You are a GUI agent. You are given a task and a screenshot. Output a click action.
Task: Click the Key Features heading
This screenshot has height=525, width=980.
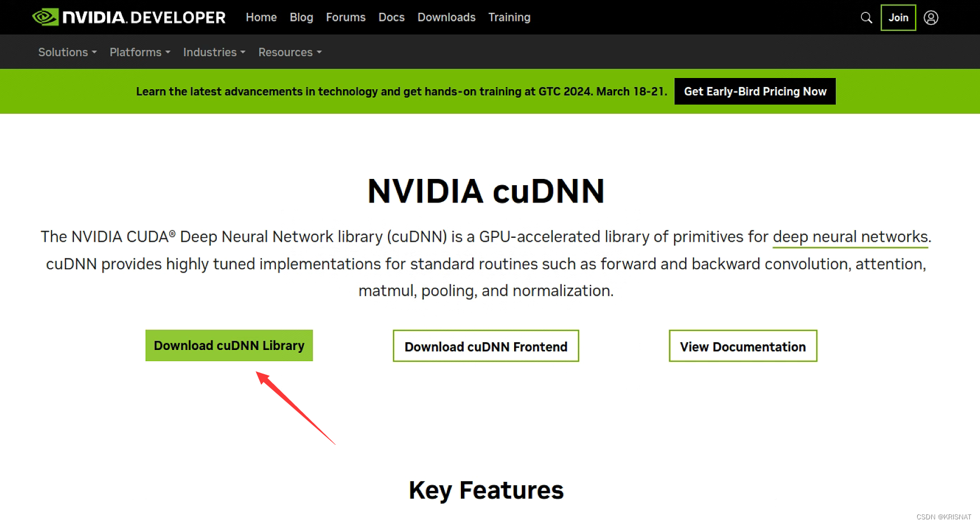[486, 490]
